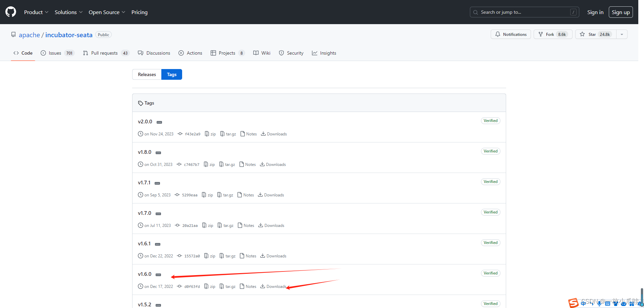Screen dimensions: 644x308
Task: Switch to the Code tab
Action: (x=23, y=53)
